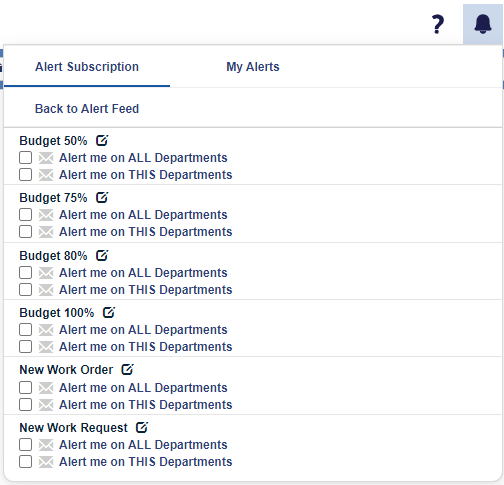504x485 pixels.
Task: Click the help question mark icon
Action: click(x=438, y=24)
